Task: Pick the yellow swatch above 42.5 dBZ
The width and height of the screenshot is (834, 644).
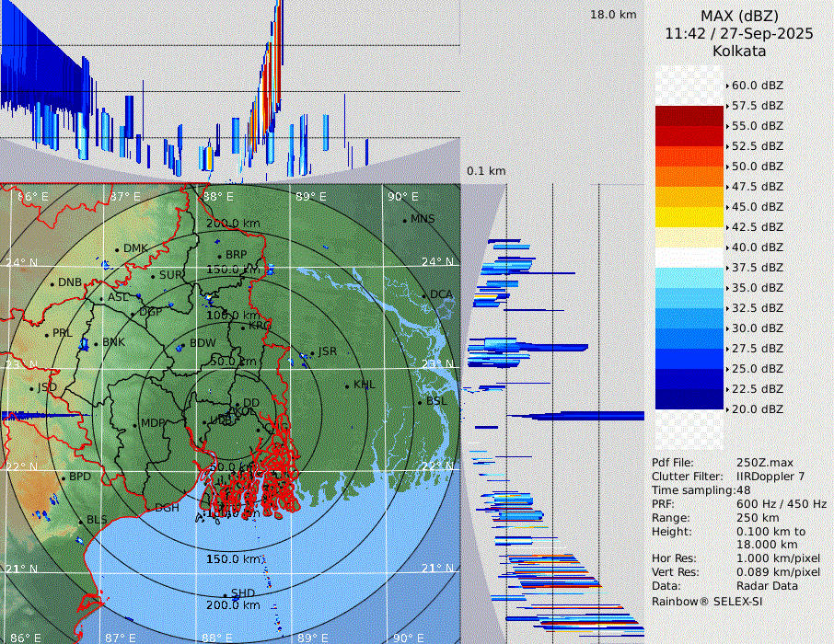Action: (x=689, y=216)
